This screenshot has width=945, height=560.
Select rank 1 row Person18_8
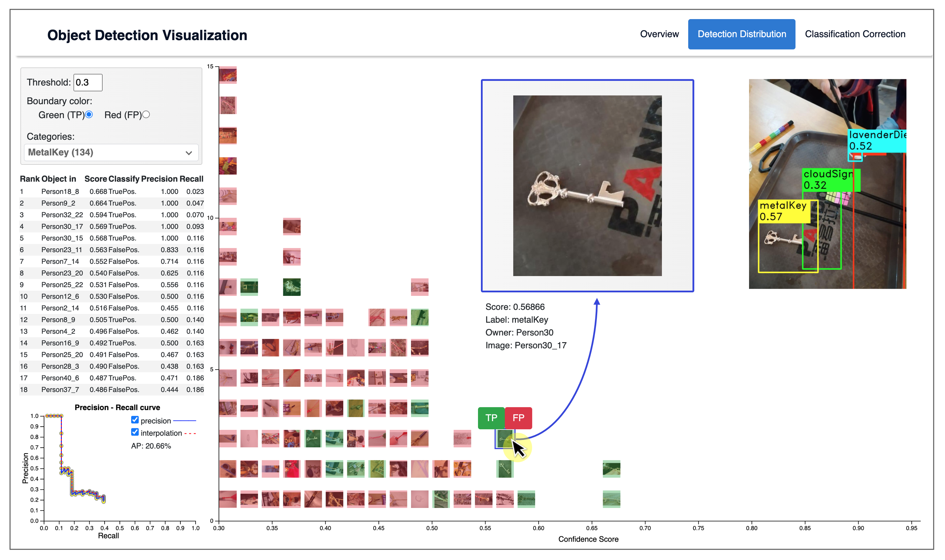click(111, 192)
